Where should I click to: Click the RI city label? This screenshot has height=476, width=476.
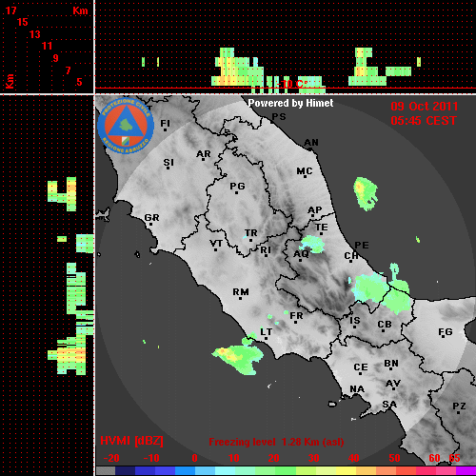(266, 250)
